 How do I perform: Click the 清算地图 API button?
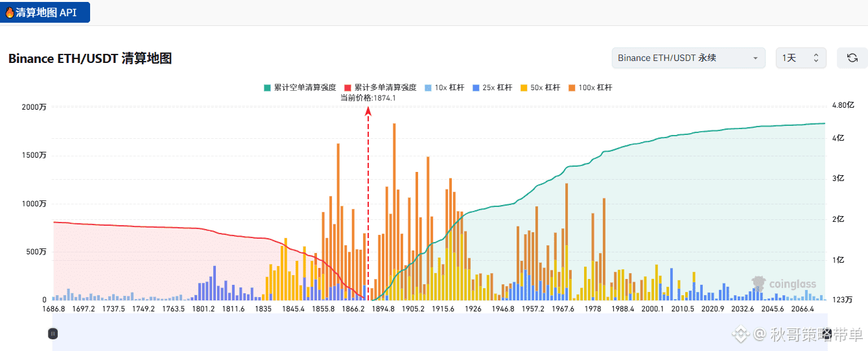(45, 12)
